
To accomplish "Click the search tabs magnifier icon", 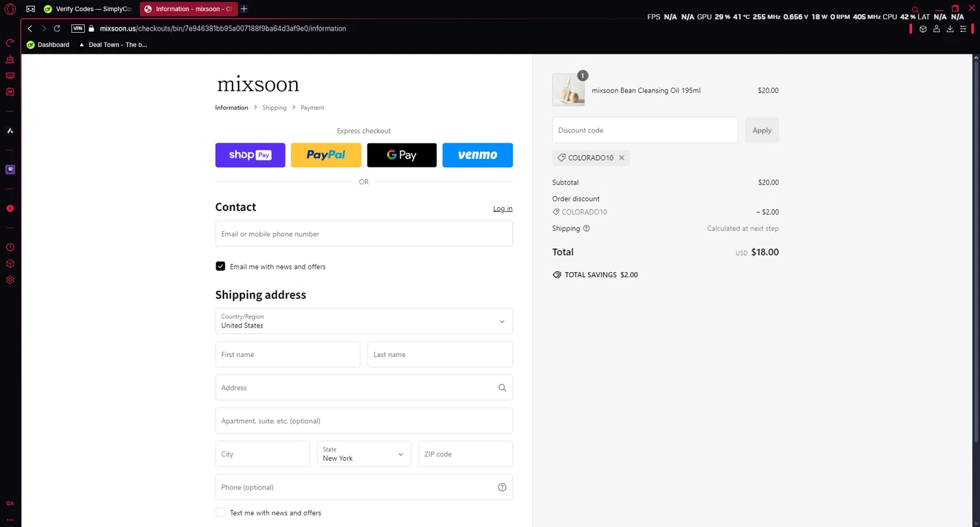I will (915, 9).
